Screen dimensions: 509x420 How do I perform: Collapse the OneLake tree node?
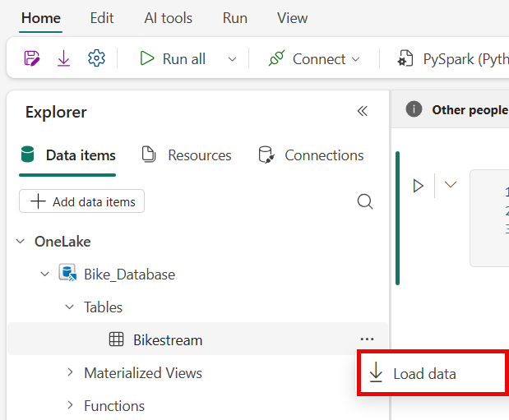(x=20, y=241)
